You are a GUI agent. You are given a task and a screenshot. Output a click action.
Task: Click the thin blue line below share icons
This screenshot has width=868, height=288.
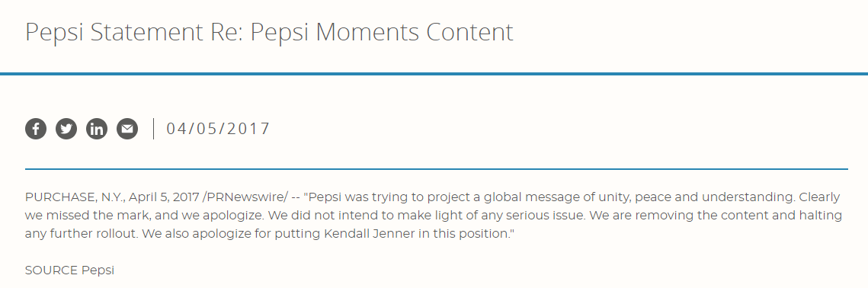[436, 169]
